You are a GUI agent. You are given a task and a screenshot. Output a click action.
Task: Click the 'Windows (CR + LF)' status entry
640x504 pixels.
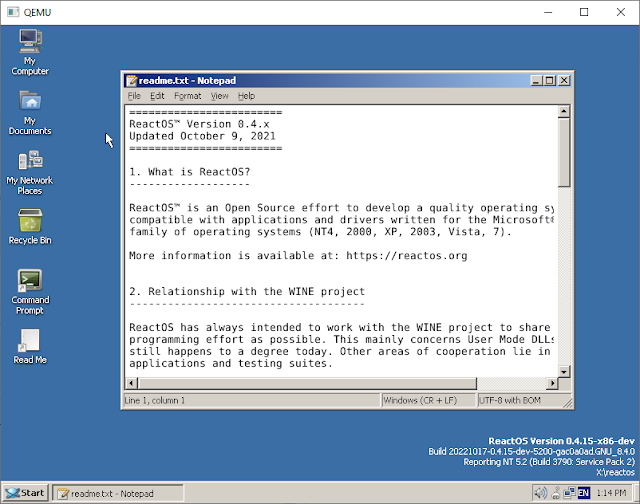[x=428, y=400]
